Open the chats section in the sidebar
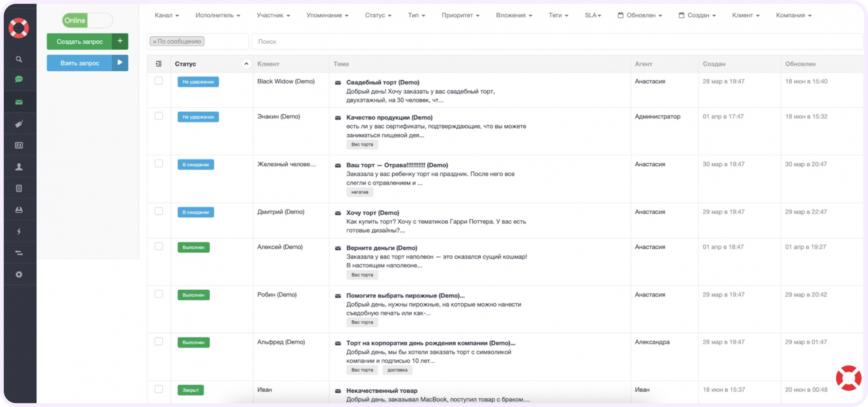868x407 pixels. (19, 80)
